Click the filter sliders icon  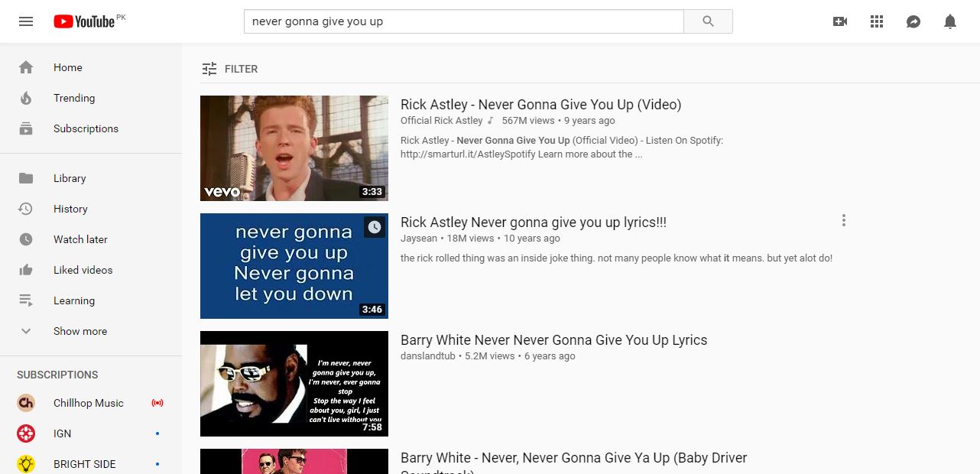coord(209,69)
